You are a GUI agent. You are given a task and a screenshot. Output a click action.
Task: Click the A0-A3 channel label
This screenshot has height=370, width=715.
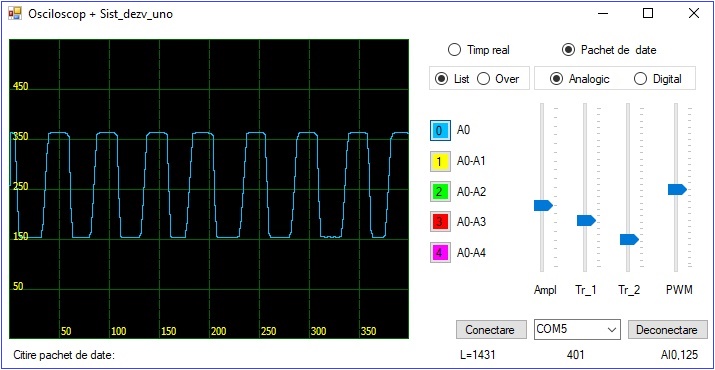coord(471,222)
